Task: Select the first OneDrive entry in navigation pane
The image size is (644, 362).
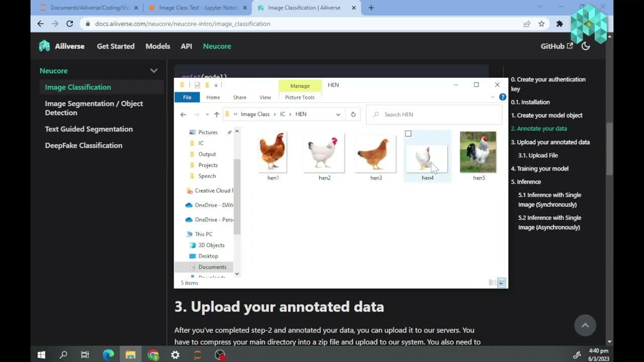Action: [x=209, y=205]
